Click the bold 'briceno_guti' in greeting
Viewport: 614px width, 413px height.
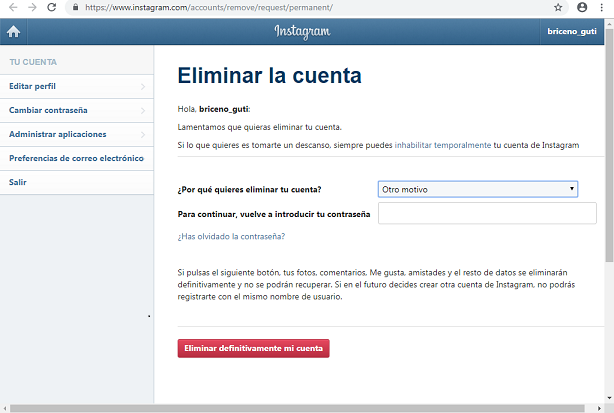point(224,109)
